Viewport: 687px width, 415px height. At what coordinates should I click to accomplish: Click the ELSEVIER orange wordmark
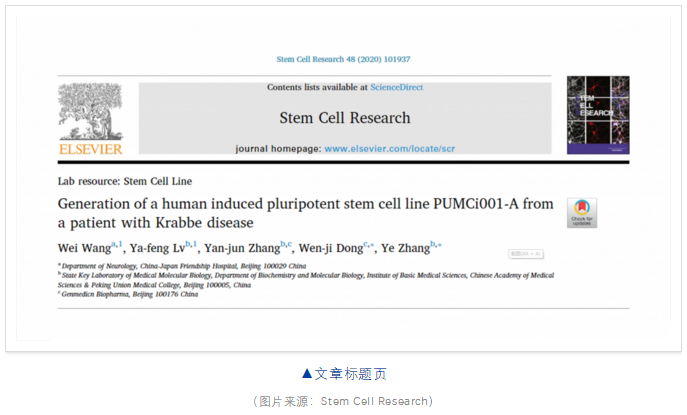click(x=91, y=149)
